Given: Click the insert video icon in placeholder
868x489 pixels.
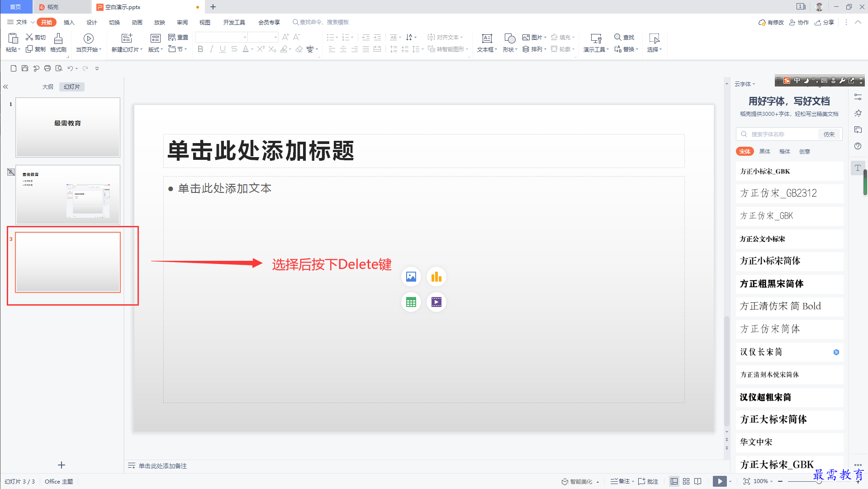Looking at the screenshot, I should (x=436, y=302).
